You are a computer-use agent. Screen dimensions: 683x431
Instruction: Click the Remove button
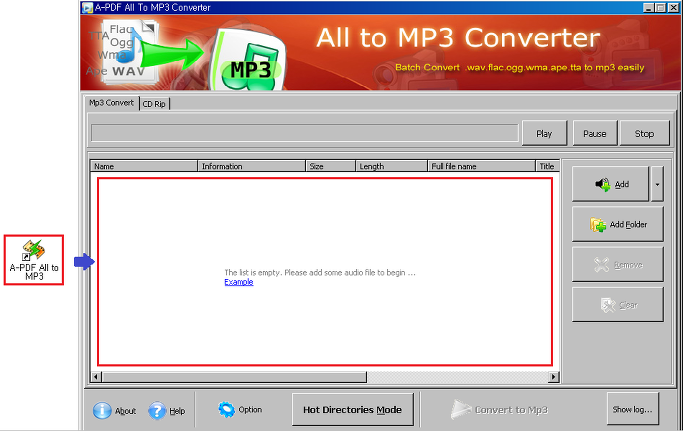pos(618,265)
